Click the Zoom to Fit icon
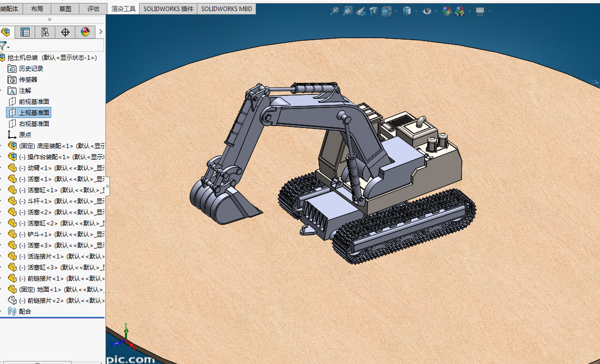This screenshot has width=600, height=364. click(334, 11)
